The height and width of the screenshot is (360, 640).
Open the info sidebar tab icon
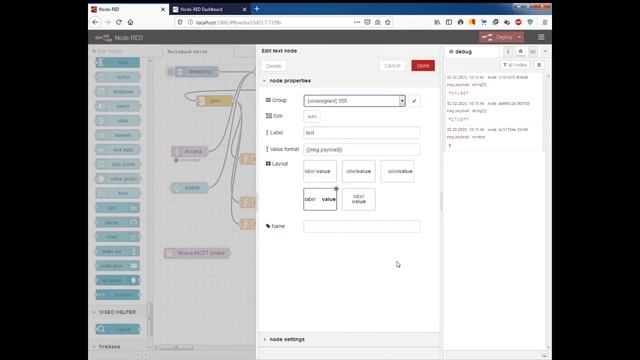pos(508,51)
